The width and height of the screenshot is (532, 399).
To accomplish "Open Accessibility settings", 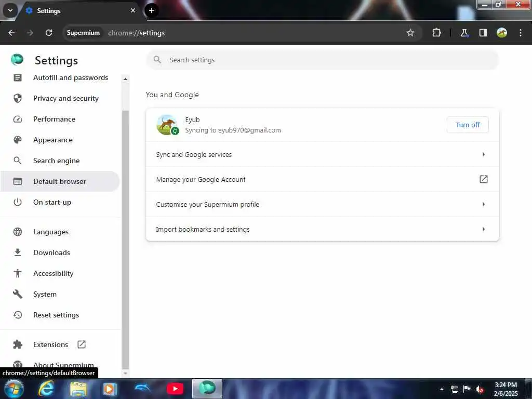I will point(60,273).
